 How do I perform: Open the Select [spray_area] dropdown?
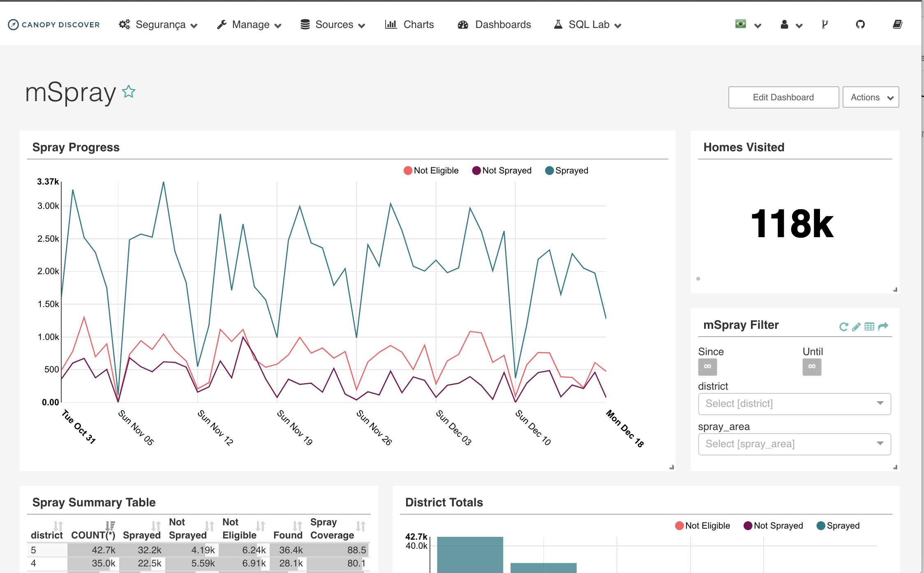pyautogui.click(x=794, y=444)
